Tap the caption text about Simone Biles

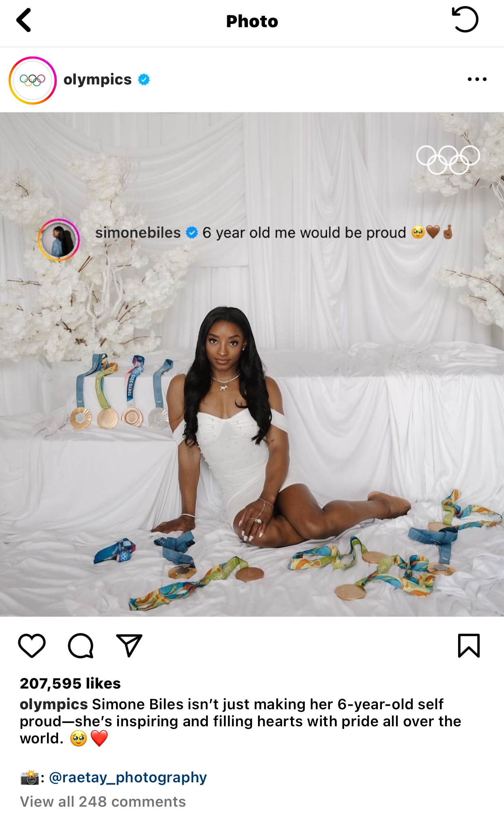tap(240, 721)
